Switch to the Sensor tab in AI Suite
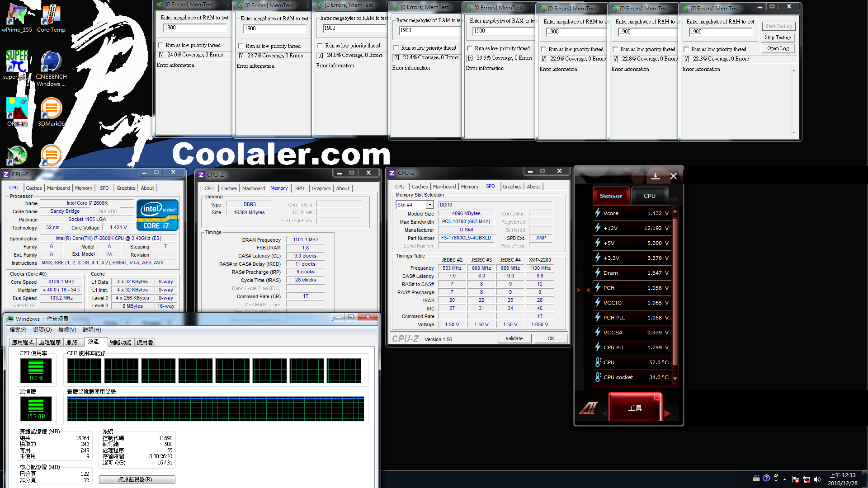 pyautogui.click(x=611, y=196)
